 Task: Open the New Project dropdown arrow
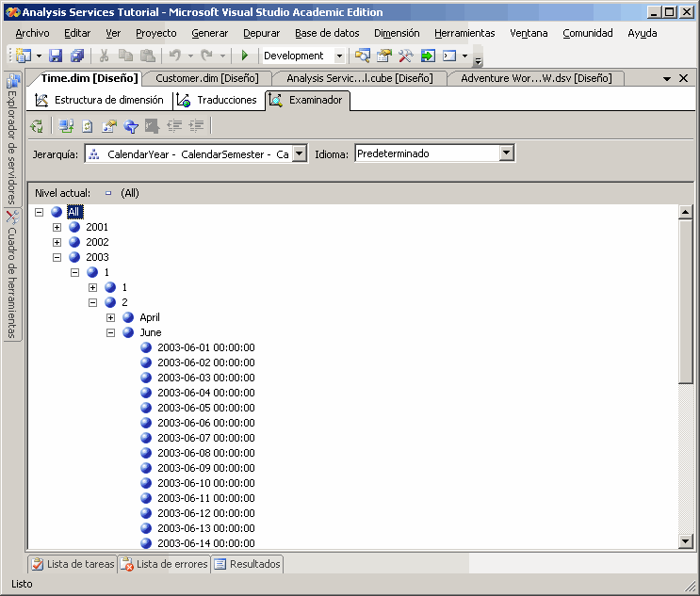click(39, 56)
